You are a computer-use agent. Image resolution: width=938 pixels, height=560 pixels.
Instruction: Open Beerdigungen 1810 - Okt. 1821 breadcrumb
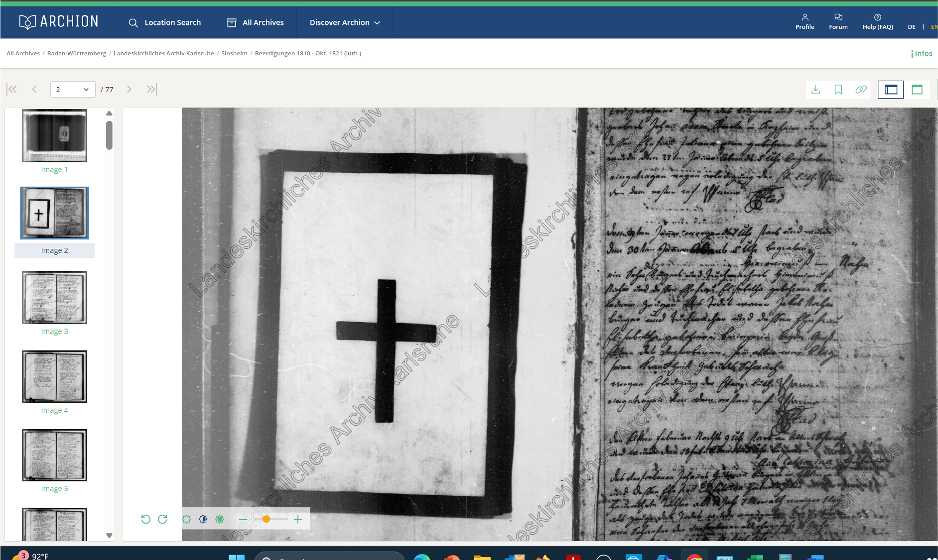pyautogui.click(x=308, y=53)
